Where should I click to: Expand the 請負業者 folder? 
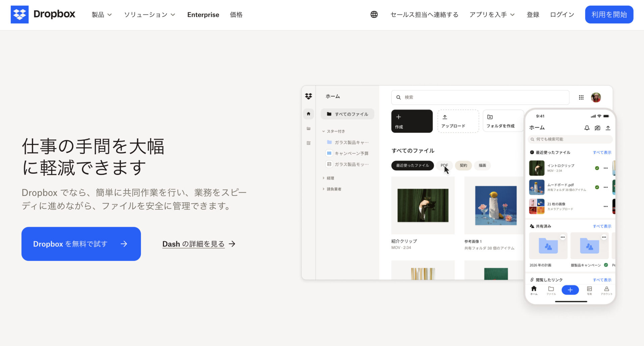point(332,189)
